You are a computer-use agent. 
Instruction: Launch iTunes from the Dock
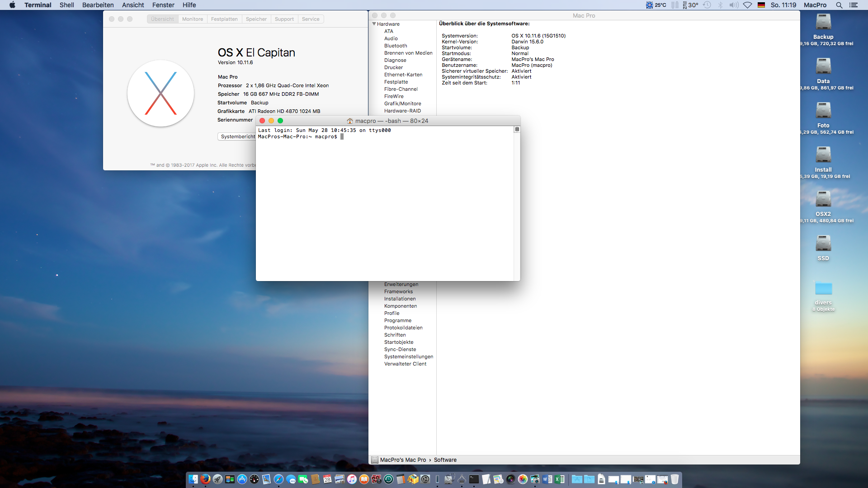pos(352,479)
